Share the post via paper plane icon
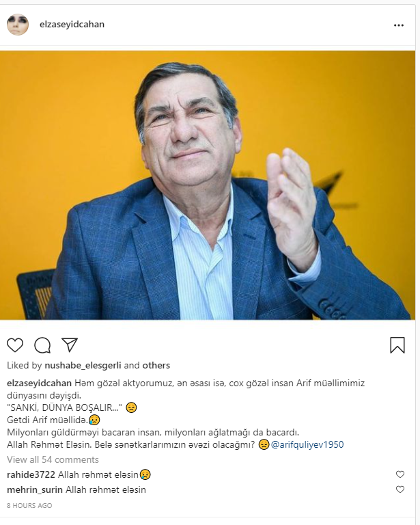420x525 pixels. (x=70, y=345)
